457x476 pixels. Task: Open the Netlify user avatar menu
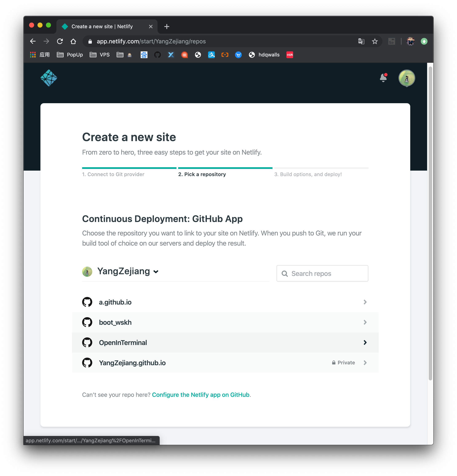407,78
